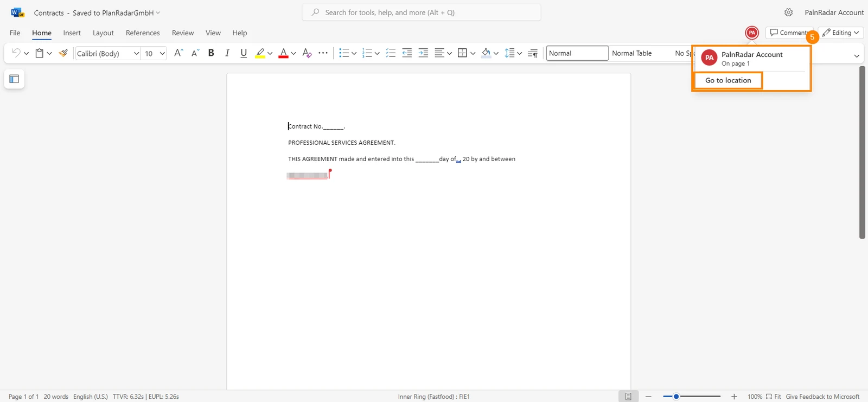This screenshot has height=402, width=868.
Task: Insert checklist icon
Action: [391, 53]
